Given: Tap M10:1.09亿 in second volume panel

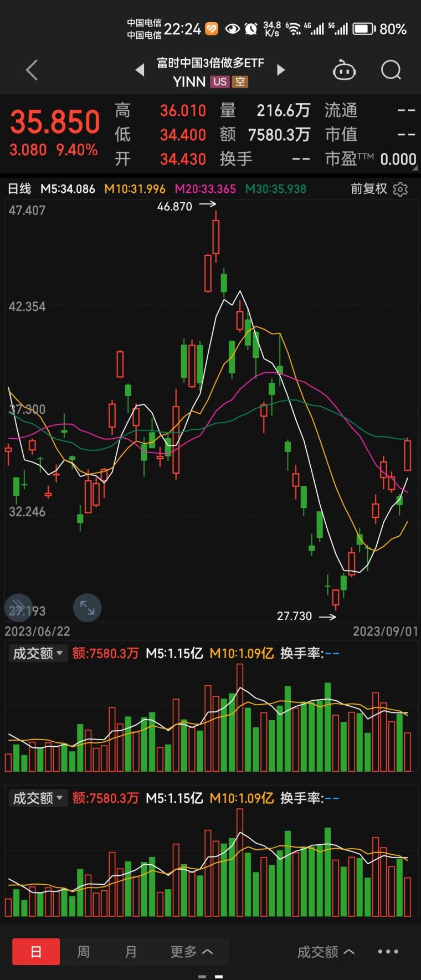Looking at the screenshot, I should (242, 798).
